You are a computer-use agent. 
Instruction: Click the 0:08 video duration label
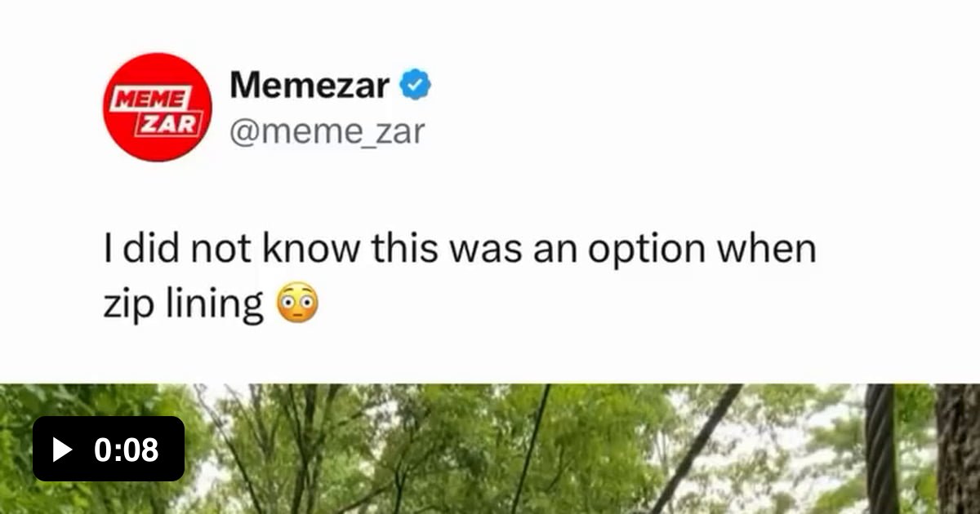[127, 450]
